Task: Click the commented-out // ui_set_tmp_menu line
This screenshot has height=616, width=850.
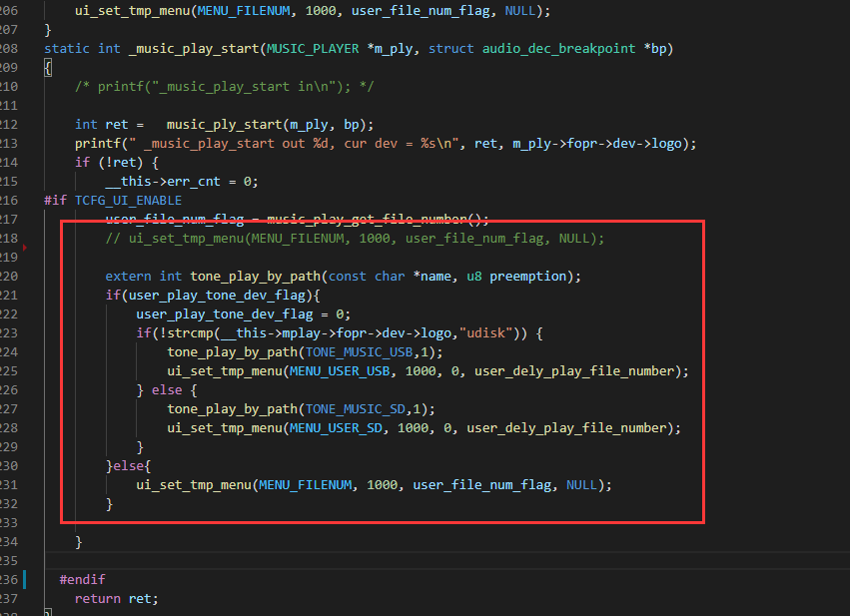Action: (355, 239)
